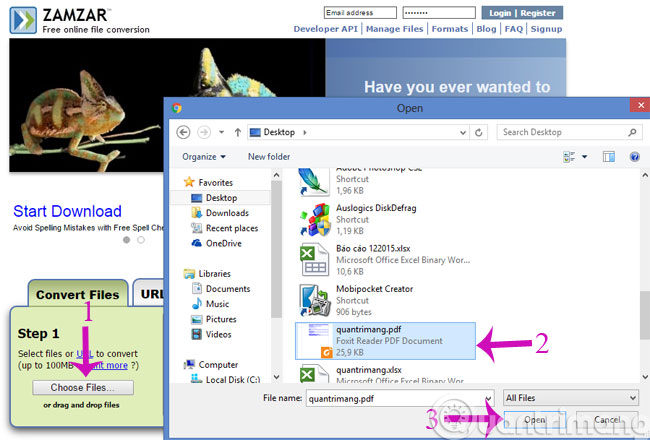650x440 pixels.
Task: Click the Open button
Action: (x=535, y=420)
